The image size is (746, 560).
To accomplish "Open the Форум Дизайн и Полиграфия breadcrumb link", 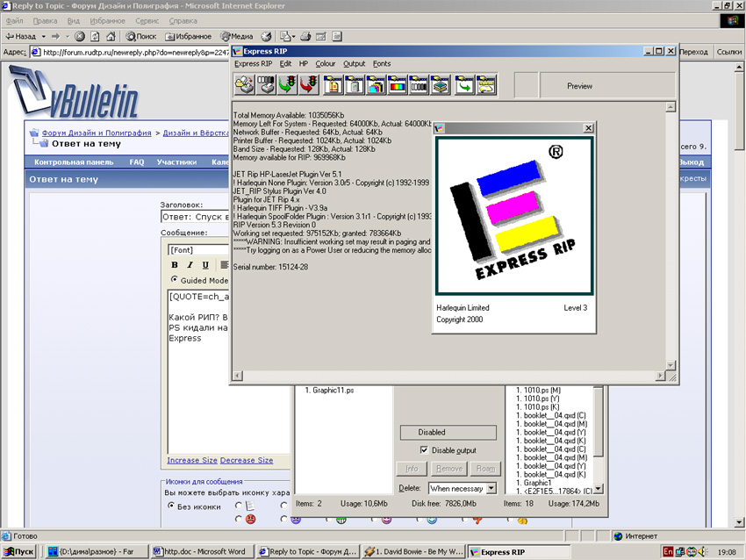I will tap(97, 133).
